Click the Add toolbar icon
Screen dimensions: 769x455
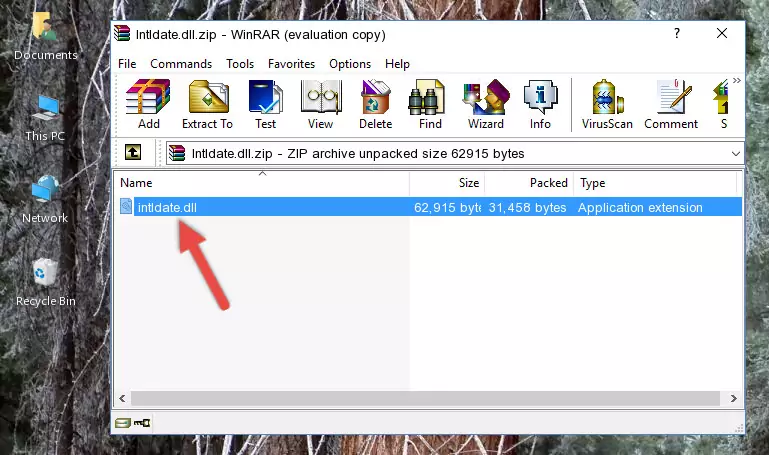148,104
